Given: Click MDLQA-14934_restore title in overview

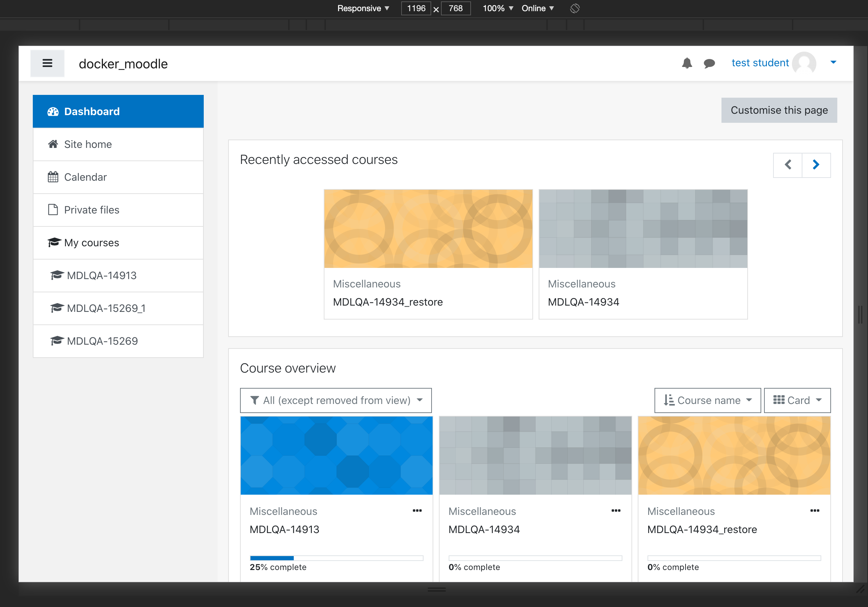Looking at the screenshot, I should 702,530.
